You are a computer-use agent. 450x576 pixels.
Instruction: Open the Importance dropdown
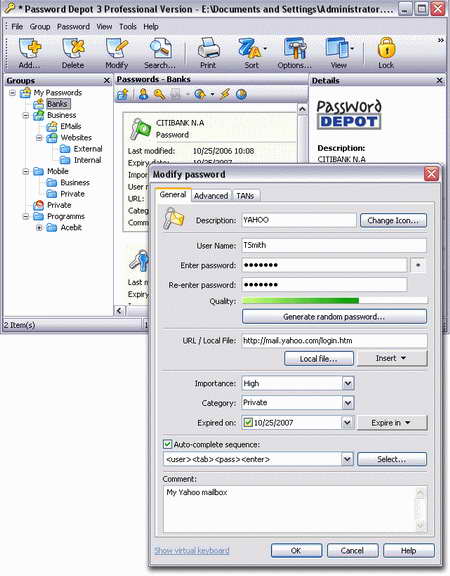(x=348, y=384)
